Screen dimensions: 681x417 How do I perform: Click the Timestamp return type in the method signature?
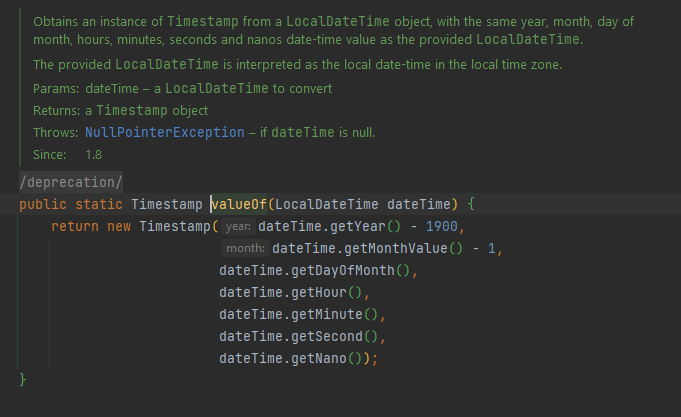click(167, 204)
